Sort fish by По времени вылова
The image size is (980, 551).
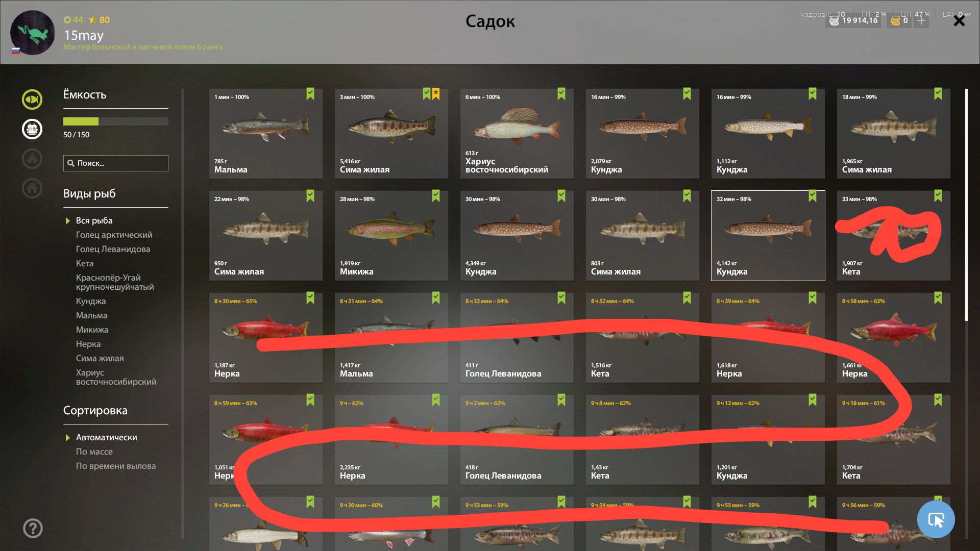tap(116, 466)
